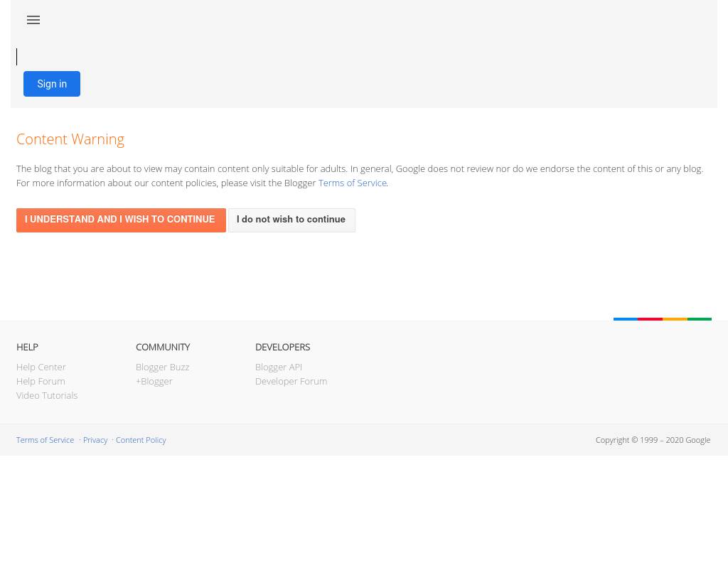The width and height of the screenshot is (728, 580).
Task: Click the Sign in button
Action: coord(52,84)
